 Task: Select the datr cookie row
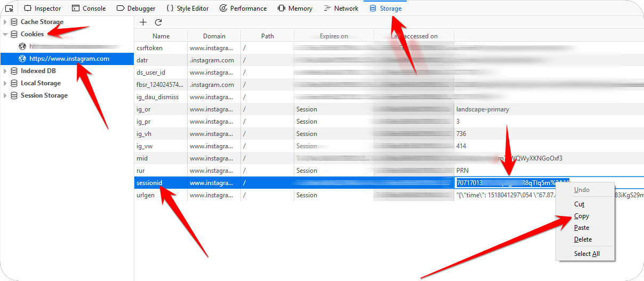pyautogui.click(x=389, y=60)
